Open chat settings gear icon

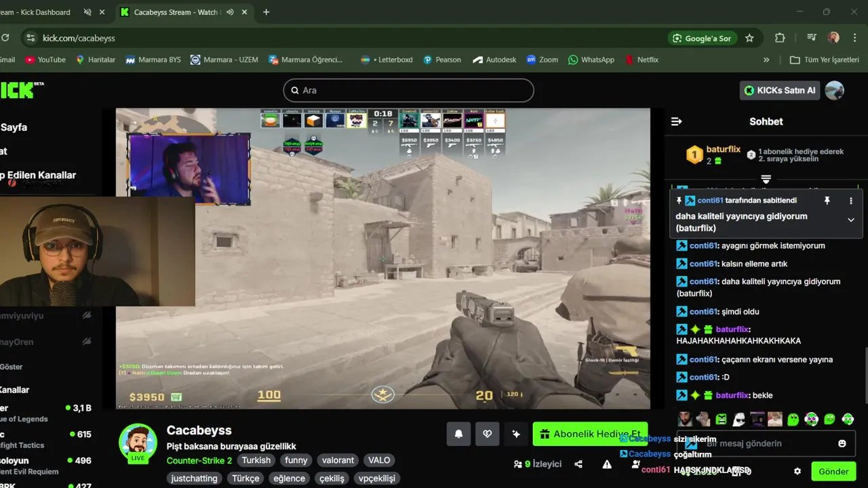[797, 471]
